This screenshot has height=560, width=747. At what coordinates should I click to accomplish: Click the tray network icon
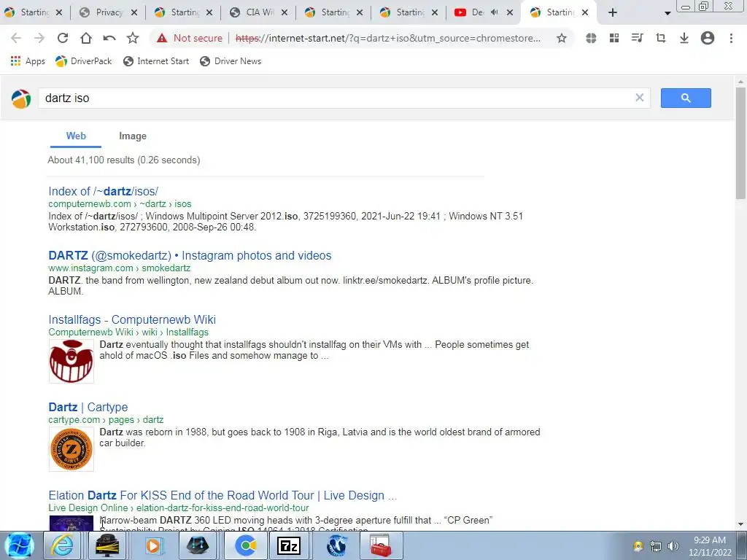656,546
